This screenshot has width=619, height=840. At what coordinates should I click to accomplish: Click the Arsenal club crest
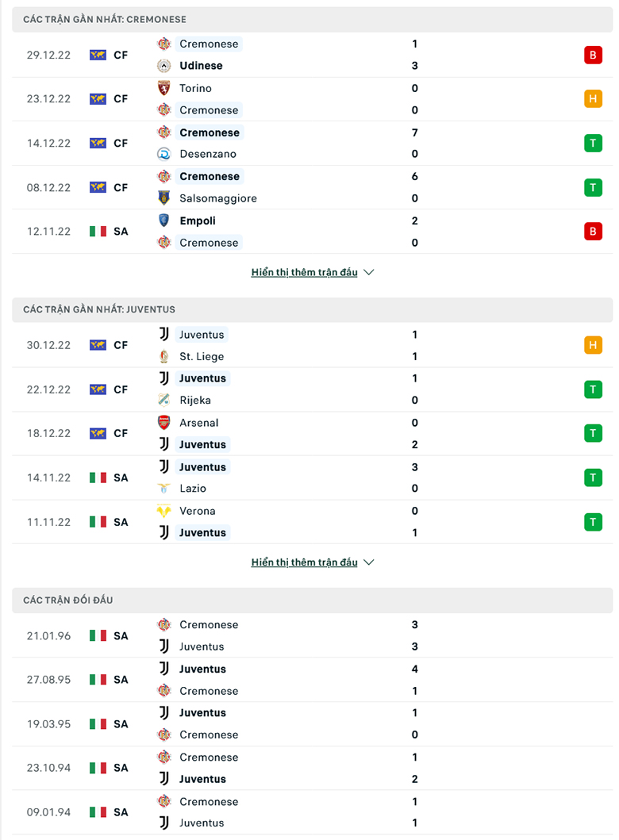[165, 423]
